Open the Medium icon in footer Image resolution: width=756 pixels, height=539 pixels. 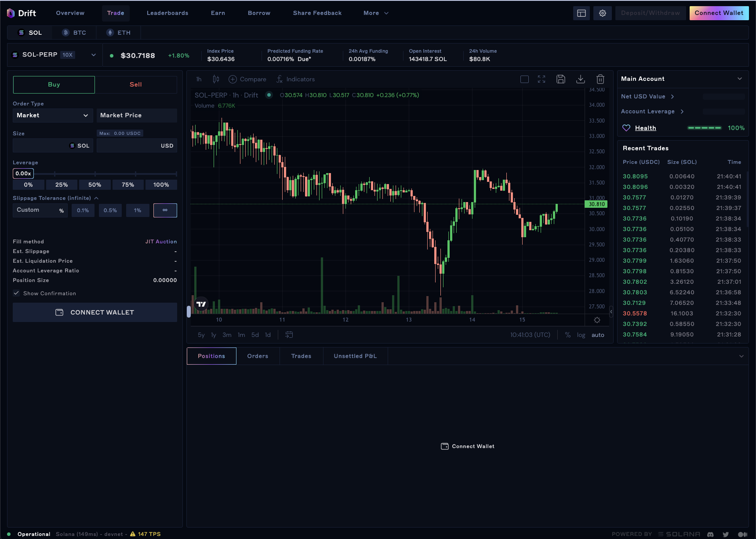742,534
